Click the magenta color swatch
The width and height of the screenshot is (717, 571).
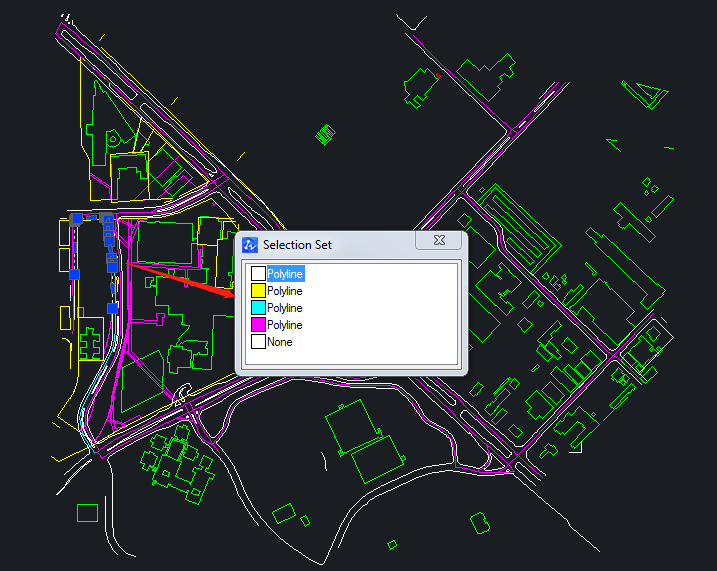coord(258,325)
